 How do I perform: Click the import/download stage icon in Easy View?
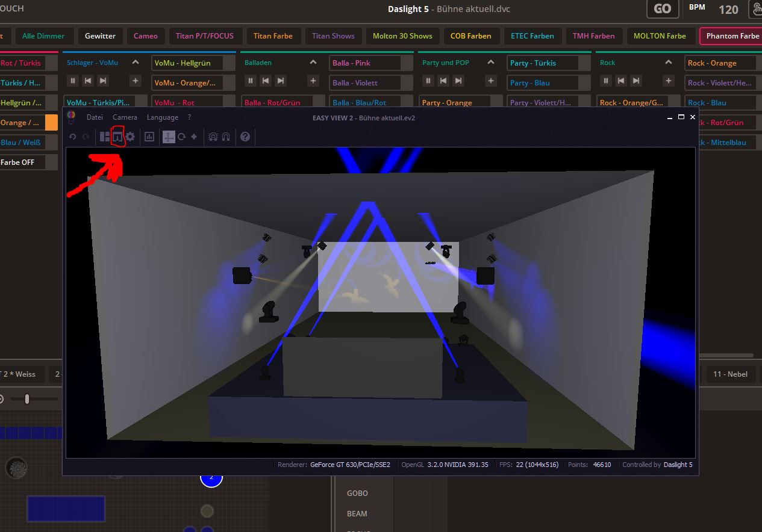pos(117,137)
